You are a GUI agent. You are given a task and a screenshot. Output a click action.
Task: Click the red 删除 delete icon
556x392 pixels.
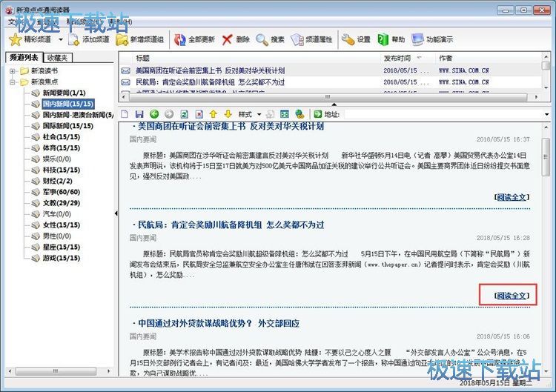pos(227,39)
